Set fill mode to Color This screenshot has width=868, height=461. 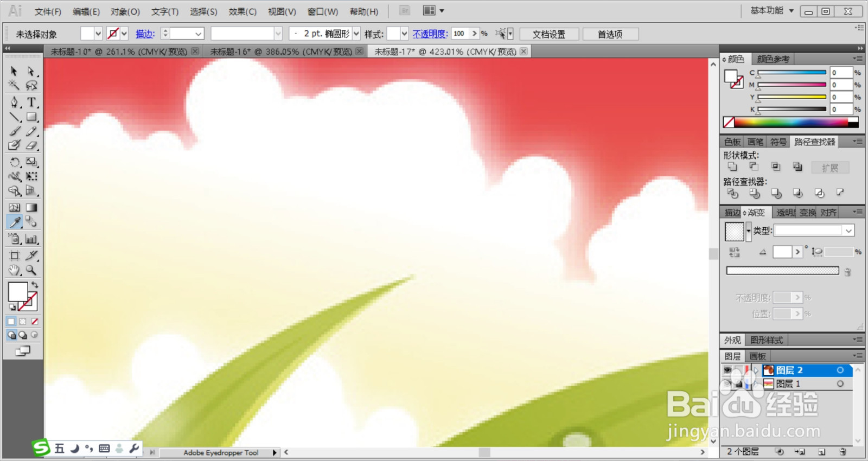click(11, 322)
